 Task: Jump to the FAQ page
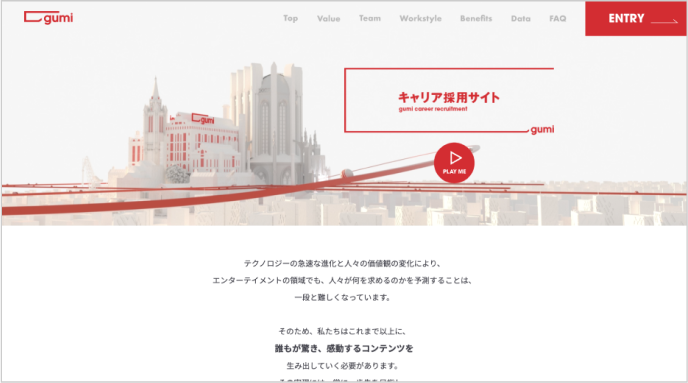click(x=558, y=18)
